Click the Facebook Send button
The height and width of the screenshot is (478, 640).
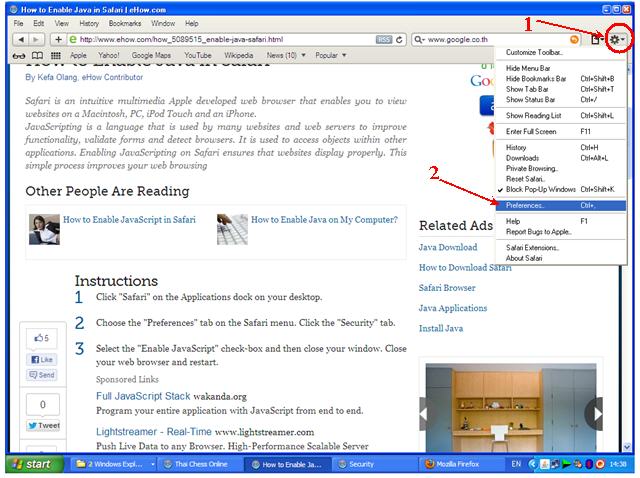click(42, 375)
